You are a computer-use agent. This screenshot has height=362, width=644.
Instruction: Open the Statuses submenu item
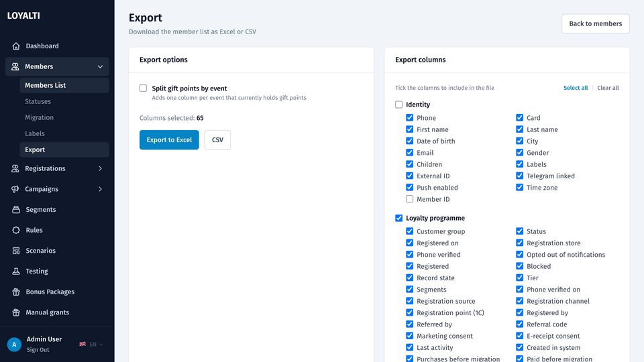(64, 101)
